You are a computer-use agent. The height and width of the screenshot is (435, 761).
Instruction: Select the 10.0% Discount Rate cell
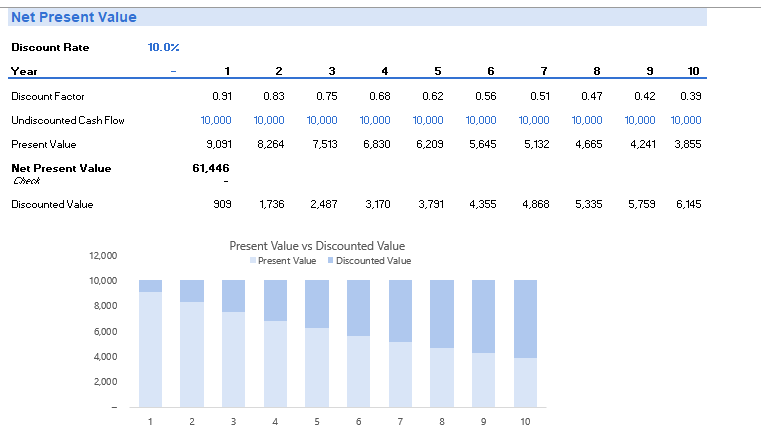coord(163,47)
